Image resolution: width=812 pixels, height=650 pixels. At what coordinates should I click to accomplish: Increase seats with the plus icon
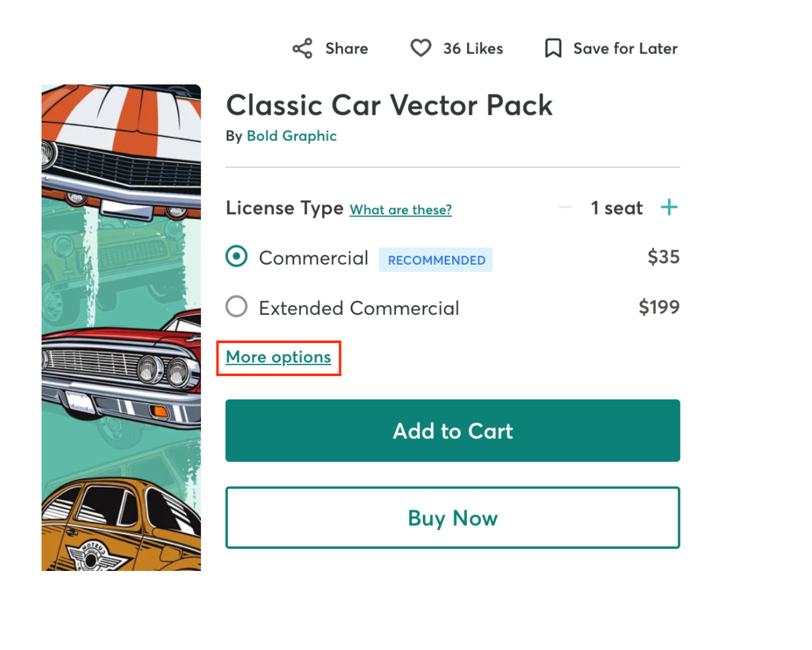669,208
